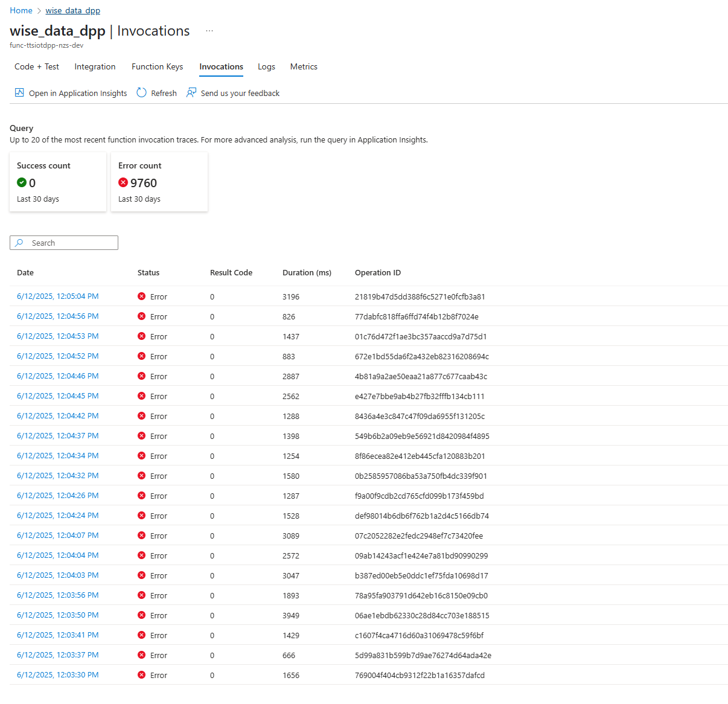Open wise_data_dpp breadcrumb link
The height and width of the screenshot is (704, 728).
coord(73,10)
